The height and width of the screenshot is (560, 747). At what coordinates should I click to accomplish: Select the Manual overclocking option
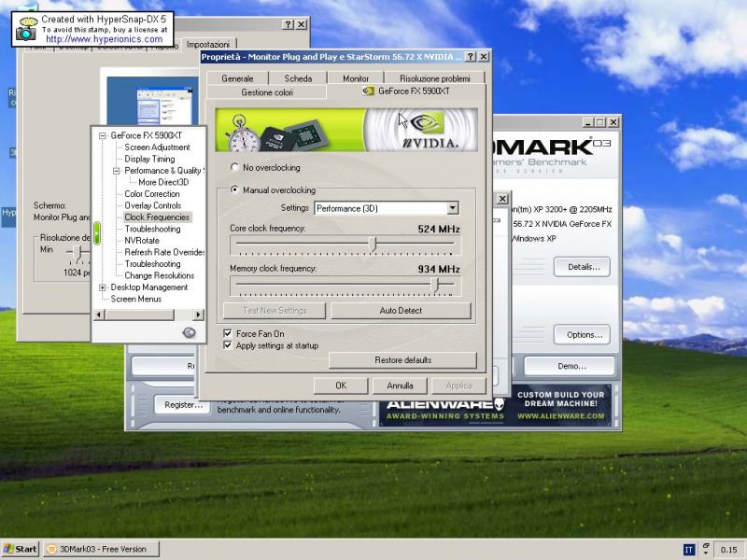[x=234, y=189]
